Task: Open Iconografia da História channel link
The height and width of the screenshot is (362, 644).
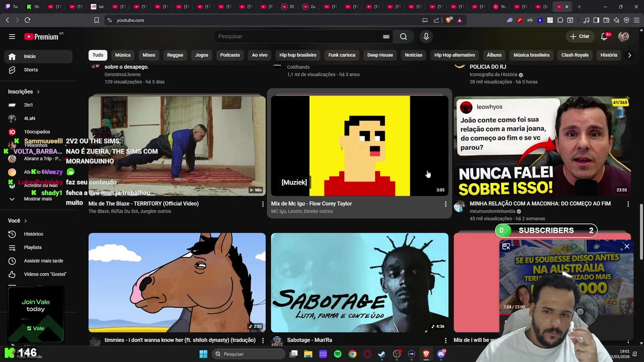Action: [493, 74]
